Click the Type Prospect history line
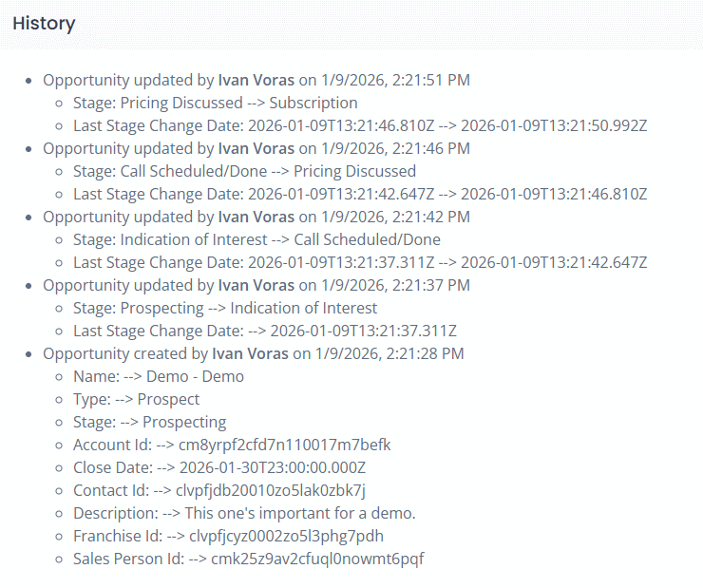This screenshot has width=703, height=588. (x=137, y=399)
